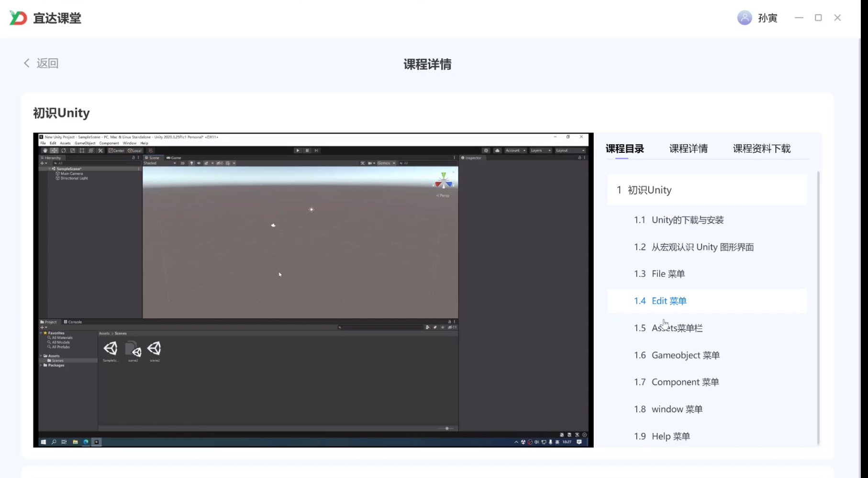Select the Rotate tool in Unity toolbar

pos(64,150)
